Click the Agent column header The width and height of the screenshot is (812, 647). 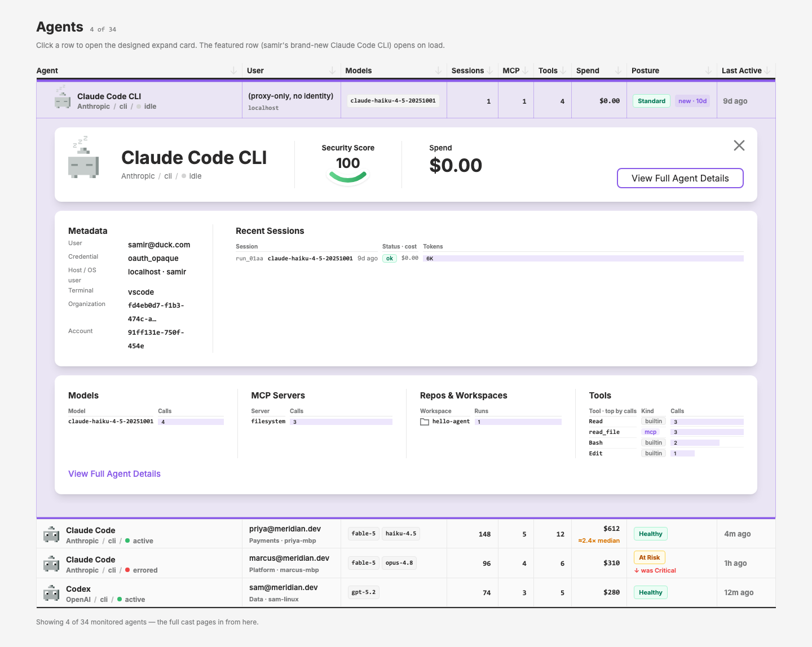(47, 70)
